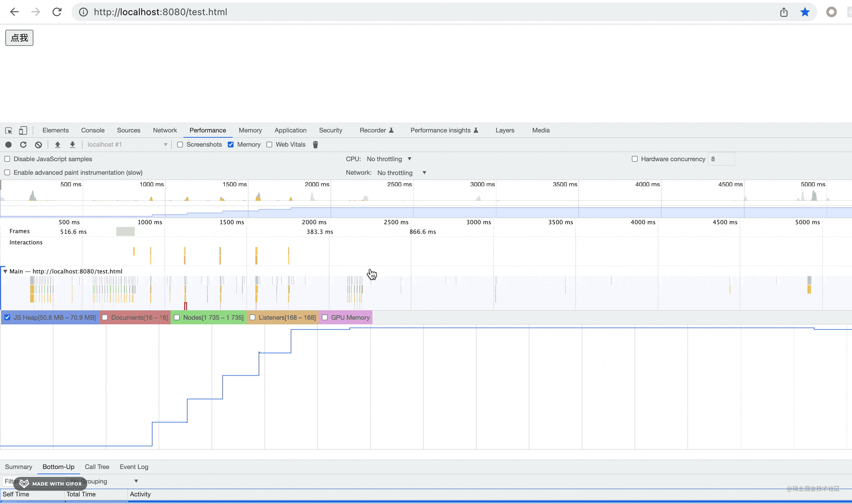The width and height of the screenshot is (852, 504).
Task: Click the Hardware concurrency number field
Action: [721, 159]
